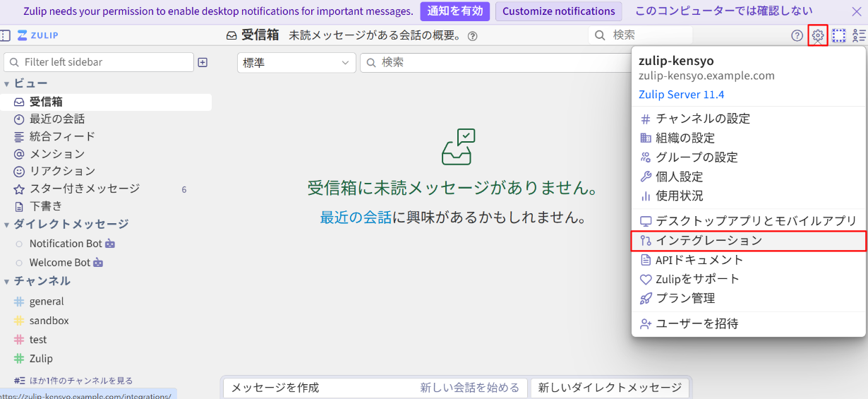
Task: Click 新しいダイレクトメッセージ button
Action: tap(610, 388)
